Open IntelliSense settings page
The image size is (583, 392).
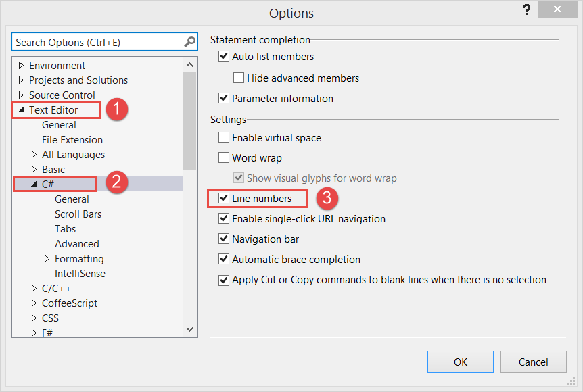pyautogui.click(x=80, y=274)
